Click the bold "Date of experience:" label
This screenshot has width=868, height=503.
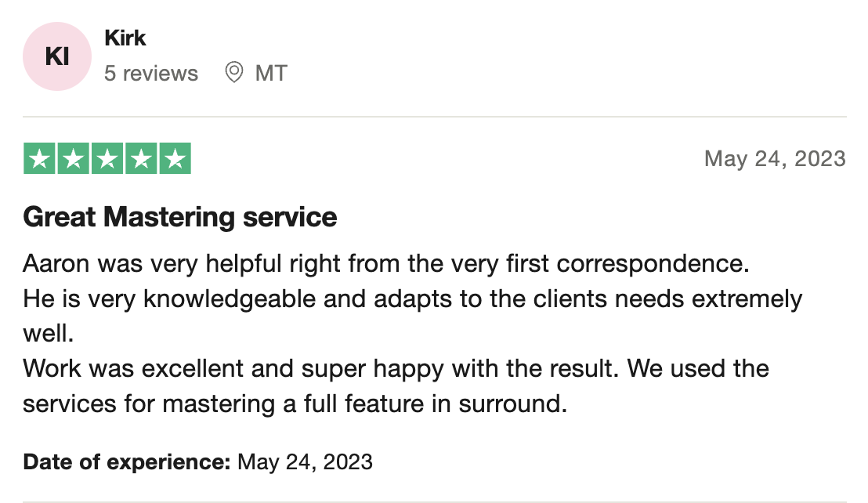pos(126,461)
